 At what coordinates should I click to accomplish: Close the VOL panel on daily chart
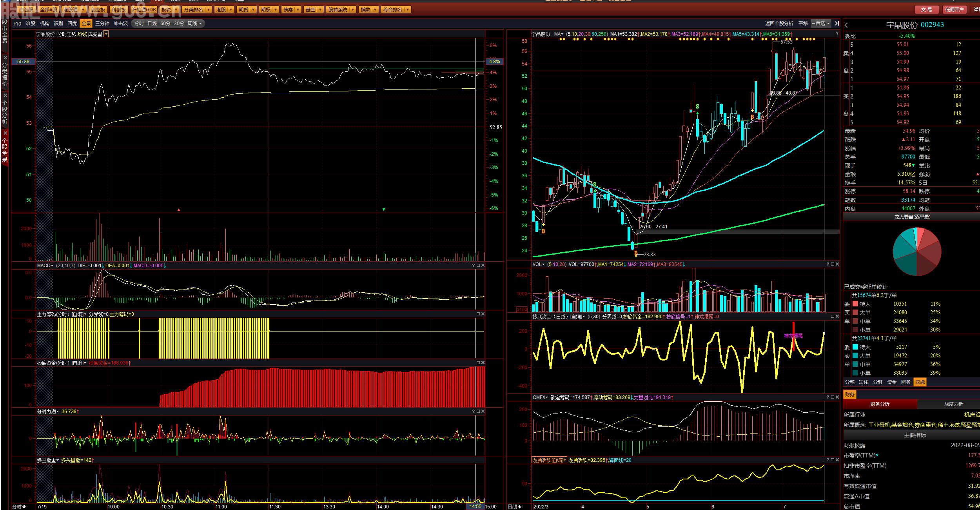point(837,264)
